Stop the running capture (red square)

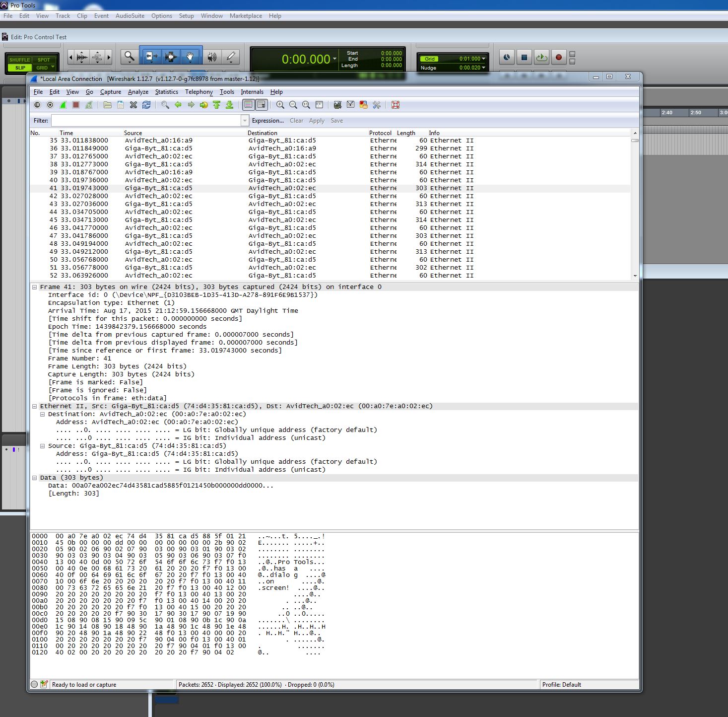(x=76, y=105)
